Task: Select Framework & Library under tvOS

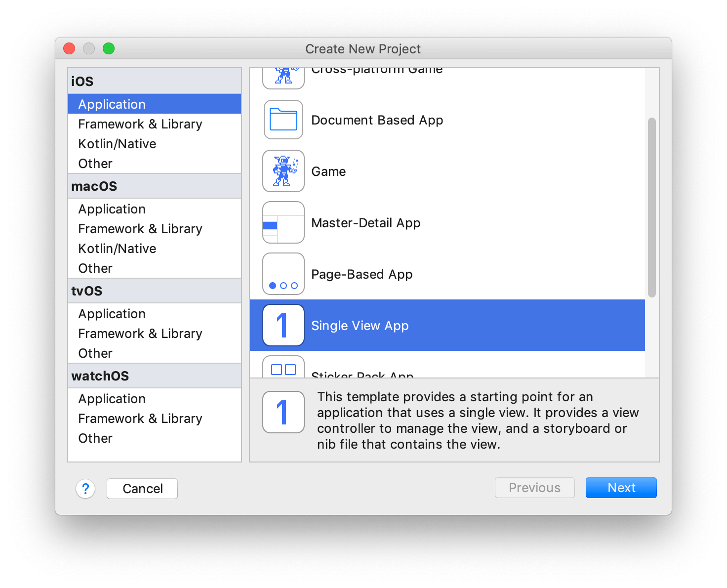Action: tap(155, 334)
